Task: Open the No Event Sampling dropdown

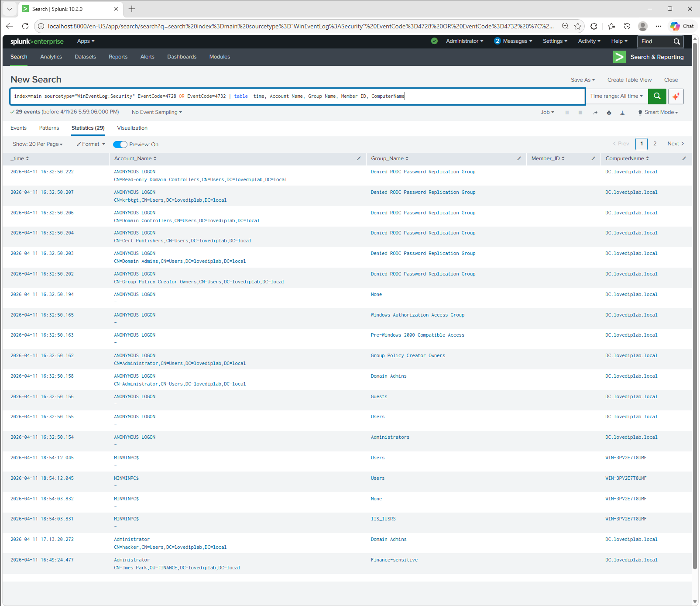Action: point(157,112)
